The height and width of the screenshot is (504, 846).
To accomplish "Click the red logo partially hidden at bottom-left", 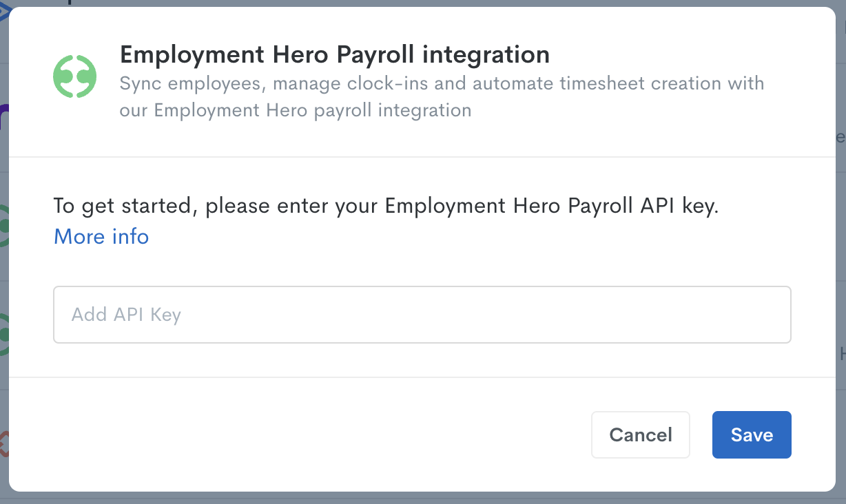I will (x=3, y=444).
